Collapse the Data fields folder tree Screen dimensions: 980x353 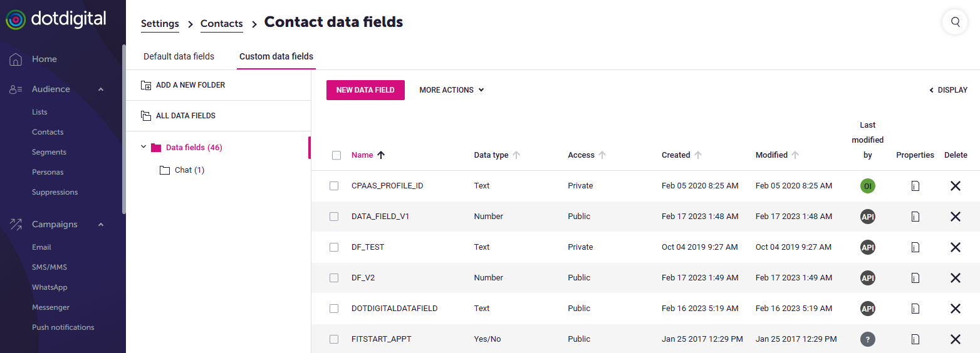143,147
